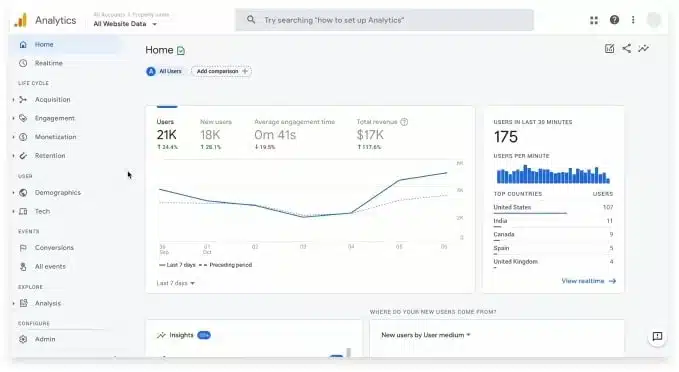Click the 175 users count value
The width and height of the screenshot is (679, 372).
click(x=506, y=137)
